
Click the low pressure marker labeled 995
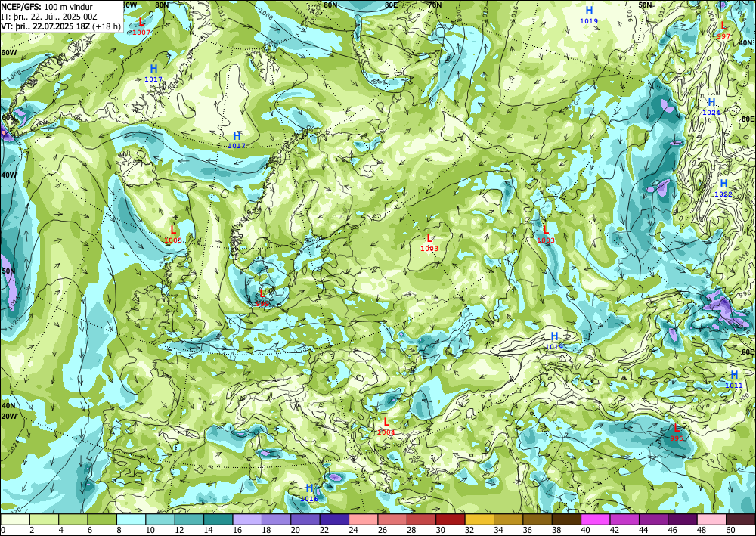677,432
